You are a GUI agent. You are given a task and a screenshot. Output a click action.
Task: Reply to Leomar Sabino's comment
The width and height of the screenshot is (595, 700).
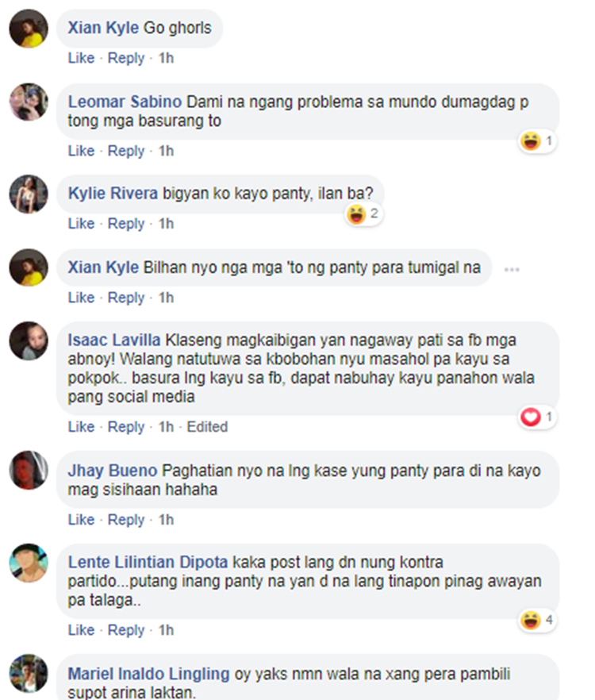tap(126, 151)
